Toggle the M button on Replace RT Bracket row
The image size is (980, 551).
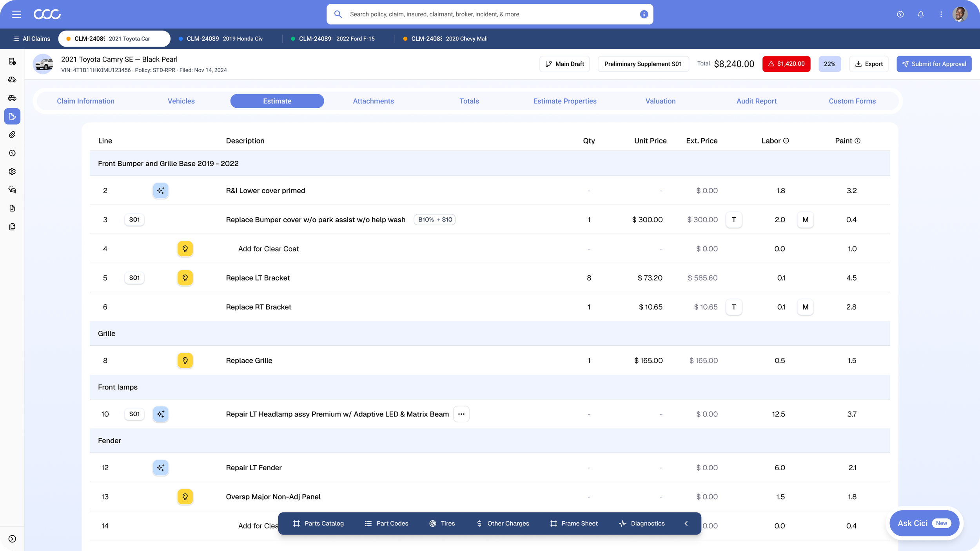[805, 307]
